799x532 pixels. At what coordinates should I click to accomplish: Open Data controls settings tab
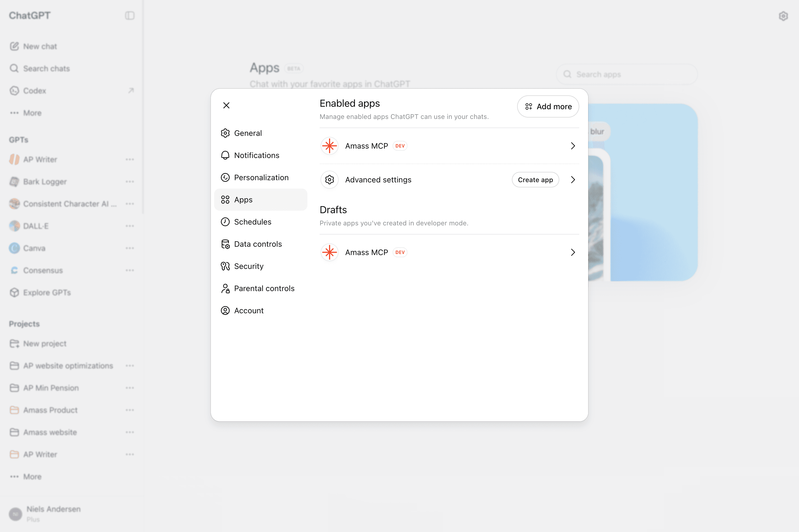pos(261,244)
